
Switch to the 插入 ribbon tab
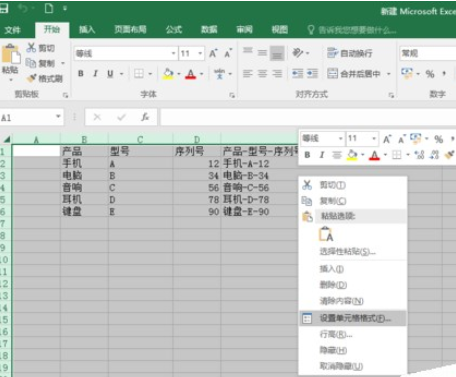click(87, 30)
